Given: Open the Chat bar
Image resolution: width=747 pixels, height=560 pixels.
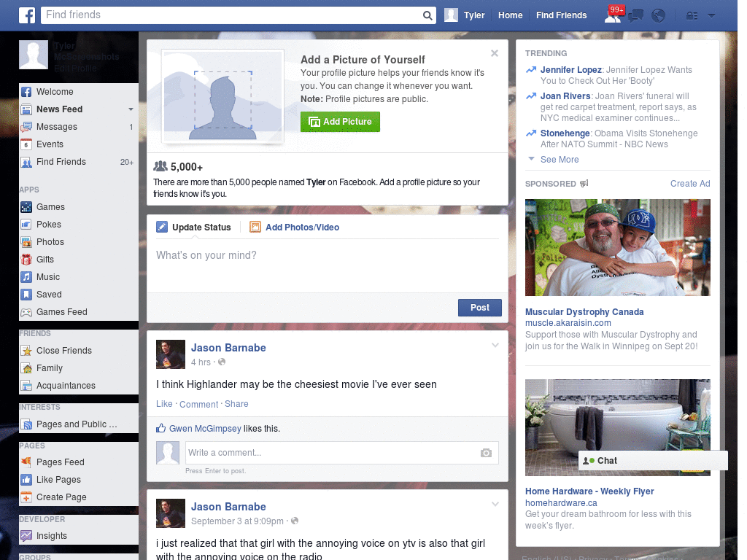Looking at the screenshot, I should pos(653,461).
